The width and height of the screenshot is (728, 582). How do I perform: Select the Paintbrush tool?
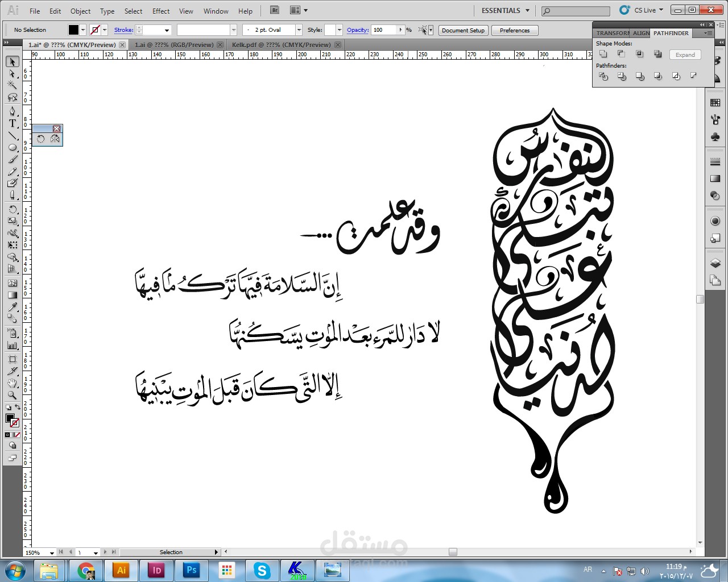point(12,159)
